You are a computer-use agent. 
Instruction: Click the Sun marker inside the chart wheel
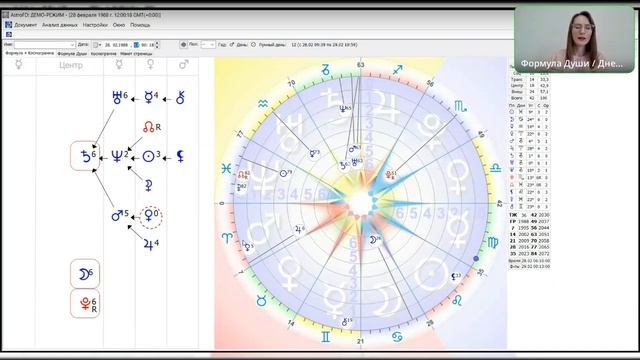tap(284, 173)
